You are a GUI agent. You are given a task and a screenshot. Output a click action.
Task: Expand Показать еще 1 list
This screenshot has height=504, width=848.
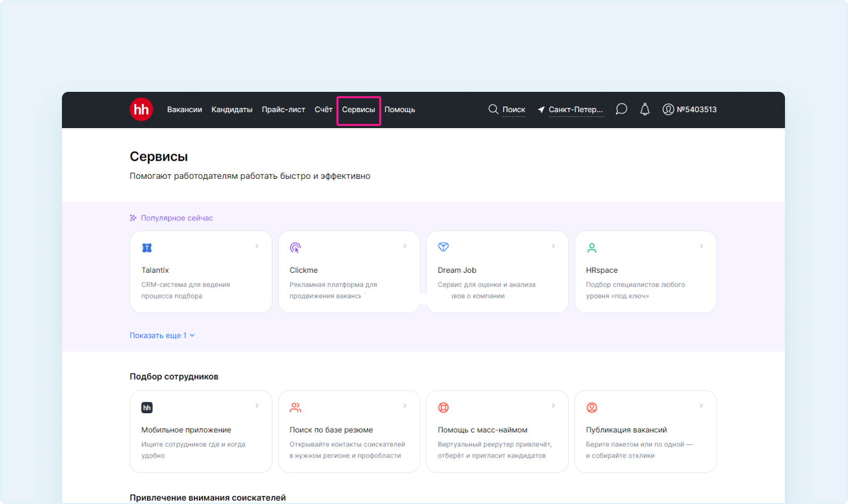[x=162, y=335]
